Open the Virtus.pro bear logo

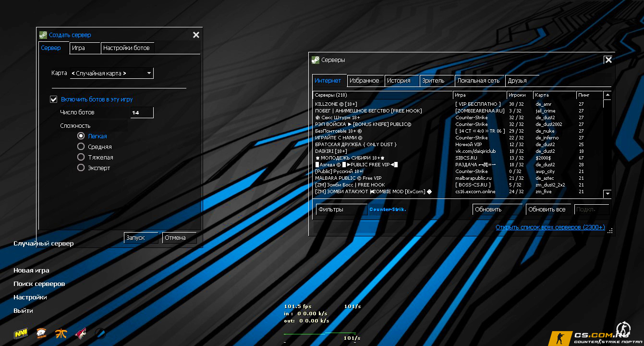tap(42, 333)
